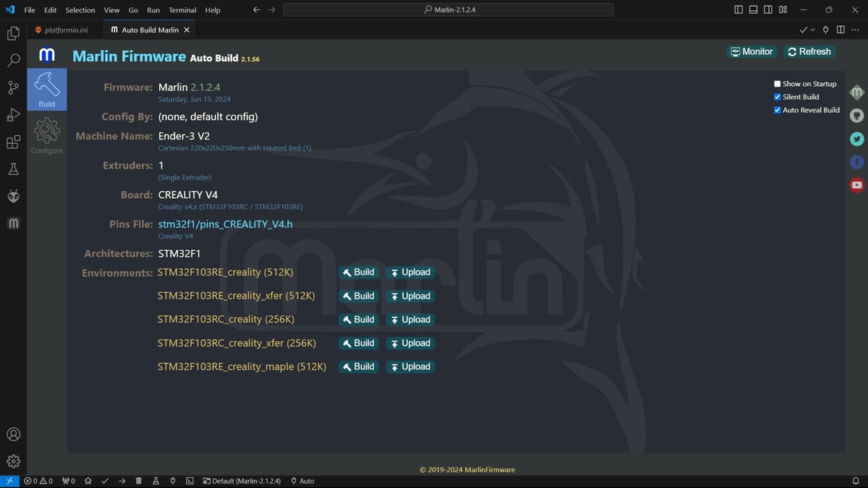868x488 pixels.
Task: Enable the Show on Startup checkbox
Action: pyautogui.click(x=777, y=83)
